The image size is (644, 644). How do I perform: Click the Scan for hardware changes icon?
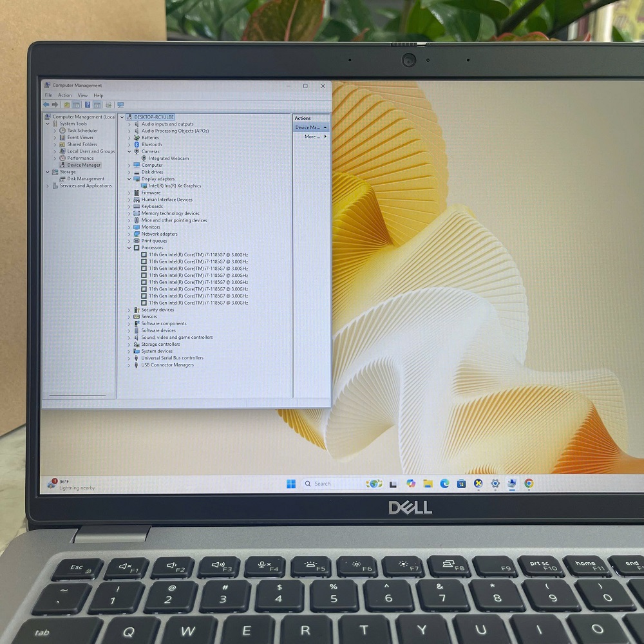pos(120,105)
